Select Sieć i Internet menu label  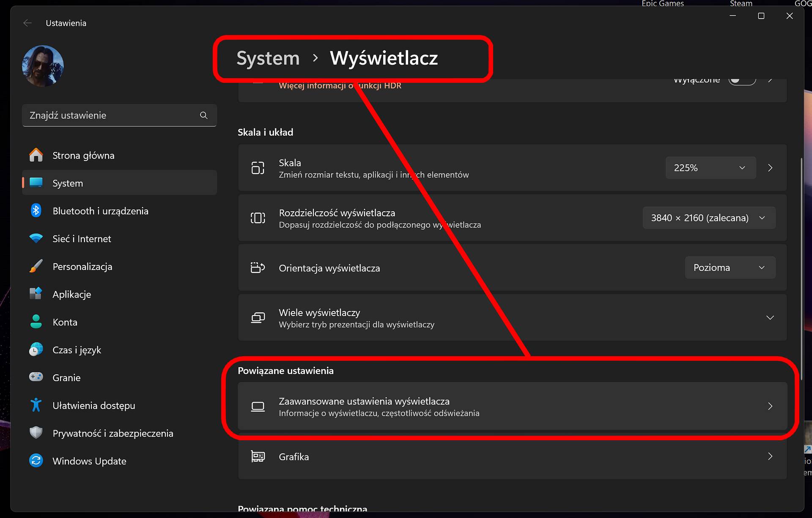[82, 239]
